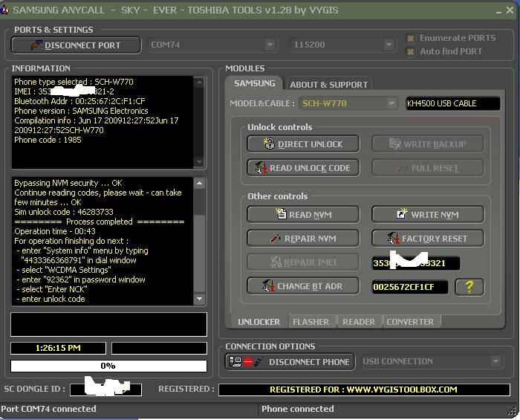This screenshot has width=520, height=420.
Task: Select the FLASHER bottom tab
Action: (x=311, y=322)
